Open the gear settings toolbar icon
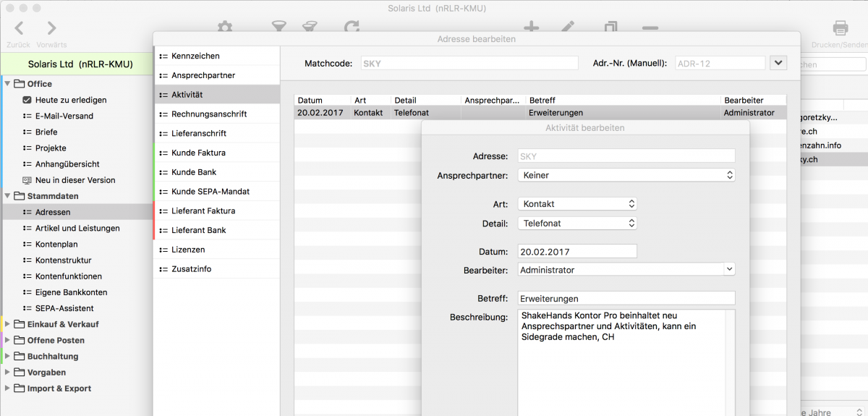 pos(225,27)
